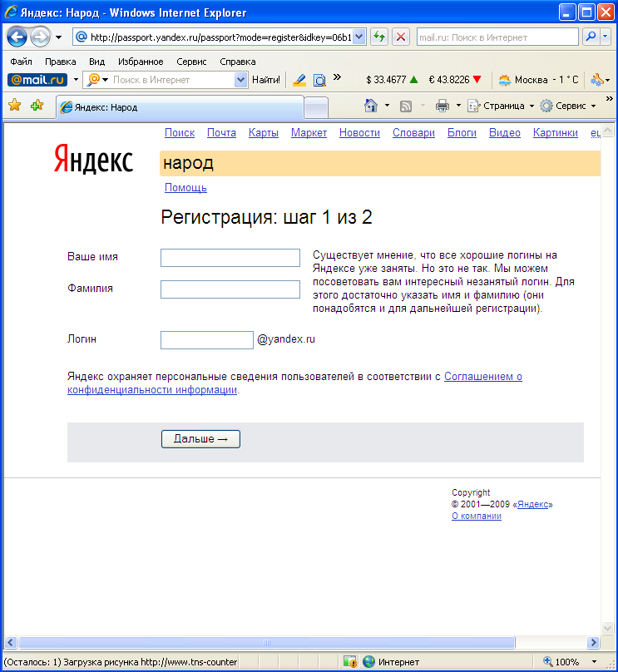This screenshot has height=672, width=618.
Task: Click the Яндекс logo
Action: coord(93,159)
